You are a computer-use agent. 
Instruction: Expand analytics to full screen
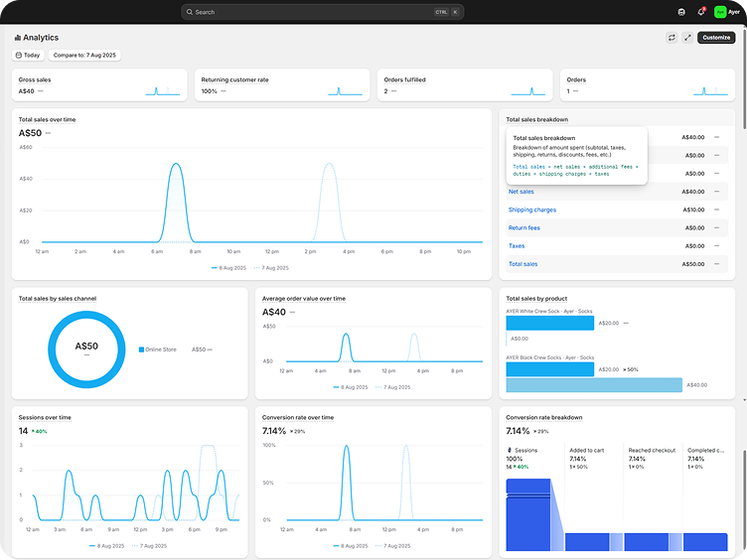pos(687,38)
